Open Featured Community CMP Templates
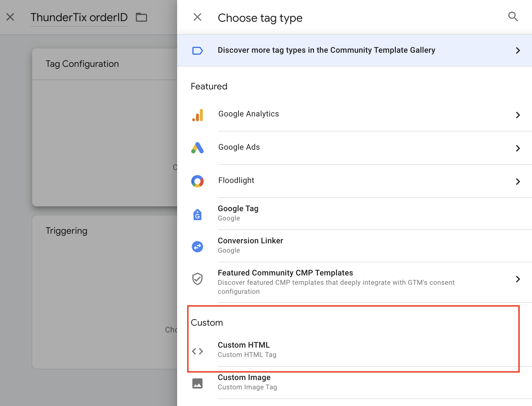 pyautogui.click(x=355, y=282)
